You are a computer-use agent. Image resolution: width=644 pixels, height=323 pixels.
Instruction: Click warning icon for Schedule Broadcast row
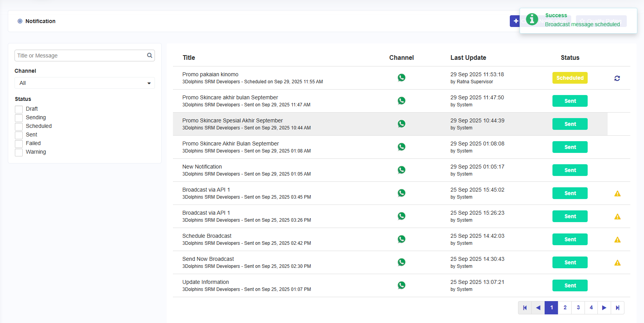point(617,240)
